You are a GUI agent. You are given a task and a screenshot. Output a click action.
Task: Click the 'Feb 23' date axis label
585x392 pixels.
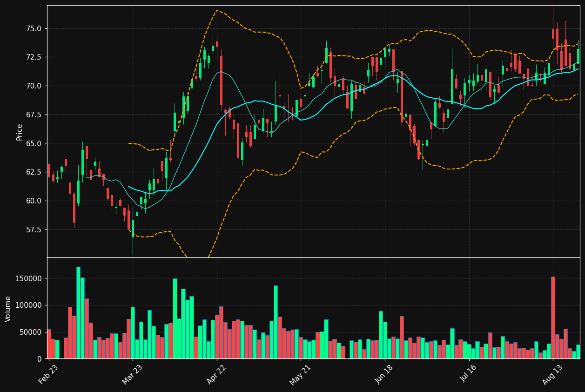tap(48, 375)
